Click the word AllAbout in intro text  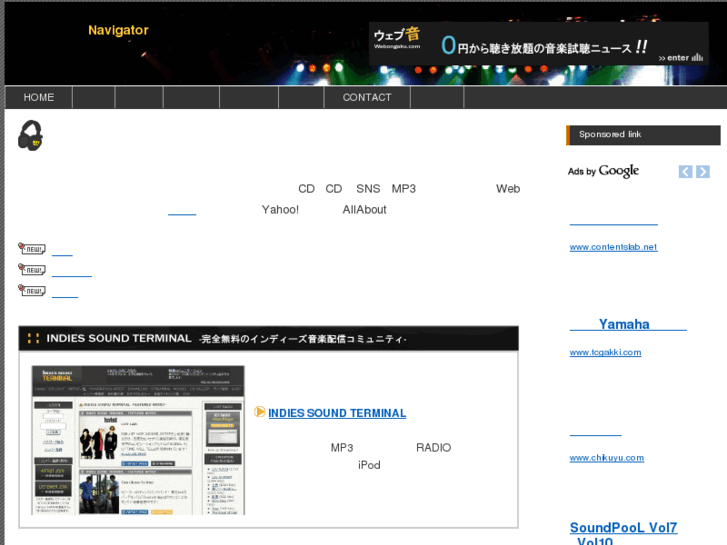364,210
